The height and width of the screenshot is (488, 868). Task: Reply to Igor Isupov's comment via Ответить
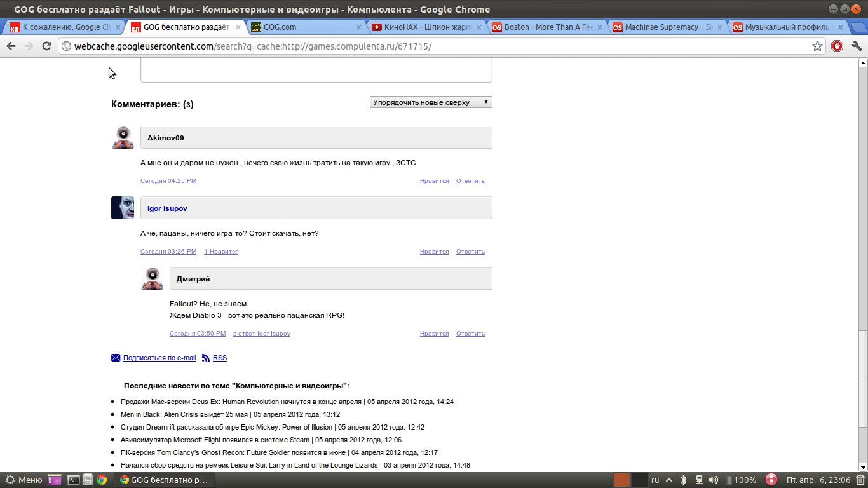[x=470, y=252]
